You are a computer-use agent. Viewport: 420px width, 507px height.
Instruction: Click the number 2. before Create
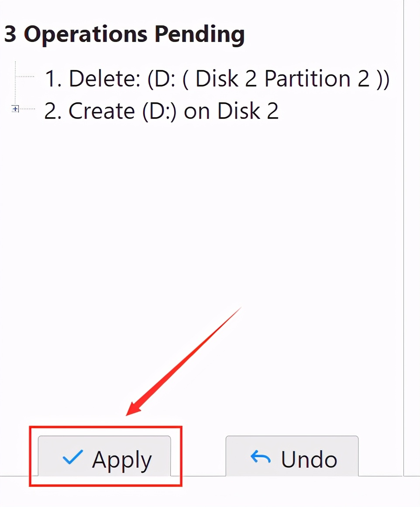pos(54,111)
